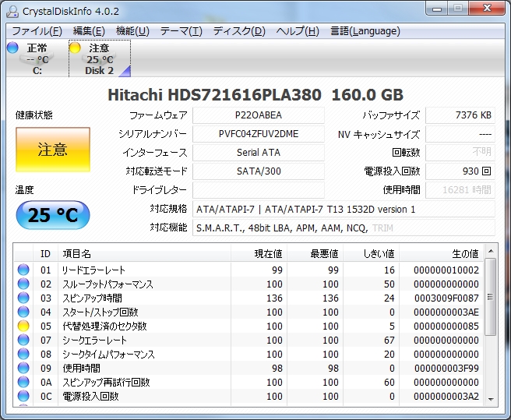Click the 対応規格 field ATA/ATAPI-7
This screenshot has width=511, height=420.
[344, 209]
